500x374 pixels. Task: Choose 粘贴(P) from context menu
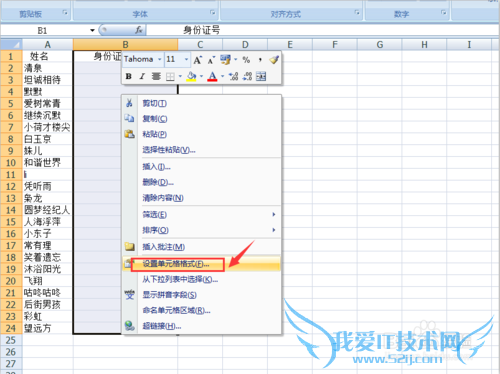tap(202, 134)
